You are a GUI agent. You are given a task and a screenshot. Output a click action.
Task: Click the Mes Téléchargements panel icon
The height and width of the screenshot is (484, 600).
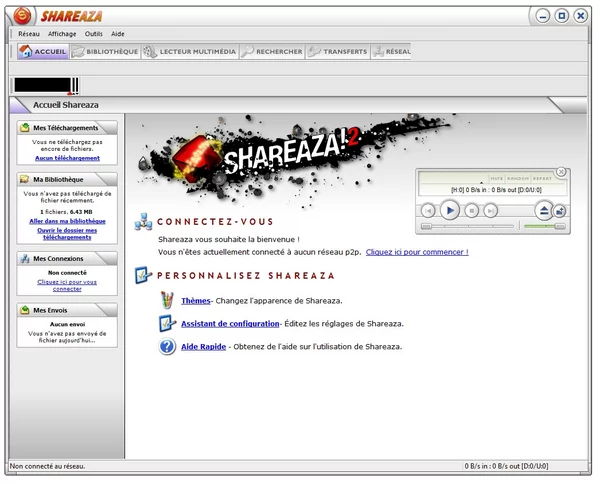pos(25,127)
